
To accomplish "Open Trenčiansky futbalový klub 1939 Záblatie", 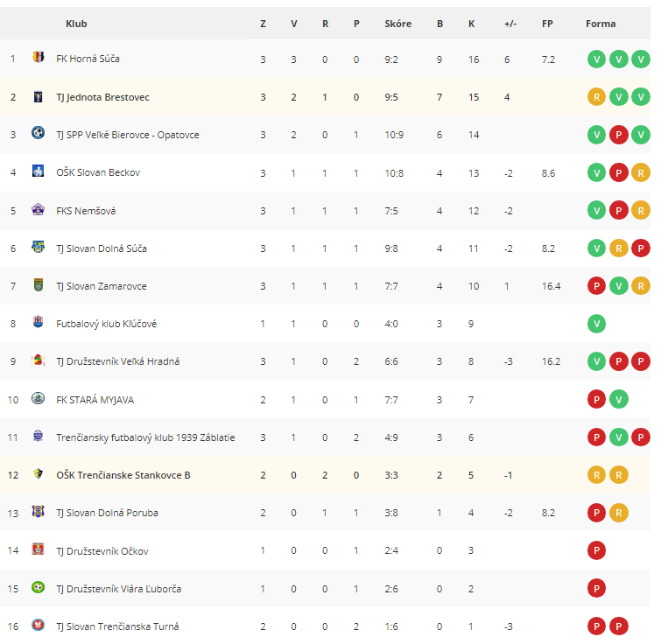I will [145, 437].
